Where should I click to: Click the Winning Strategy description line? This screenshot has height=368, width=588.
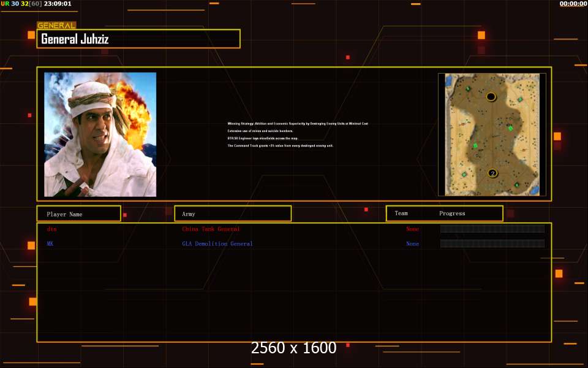click(x=298, y=123)
